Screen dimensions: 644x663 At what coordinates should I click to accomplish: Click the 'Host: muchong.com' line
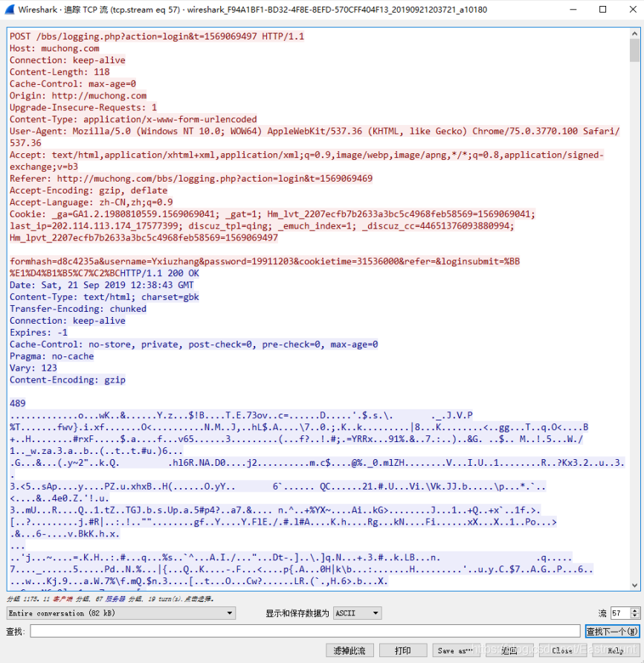pyautogui.click(x=54, y=48)
